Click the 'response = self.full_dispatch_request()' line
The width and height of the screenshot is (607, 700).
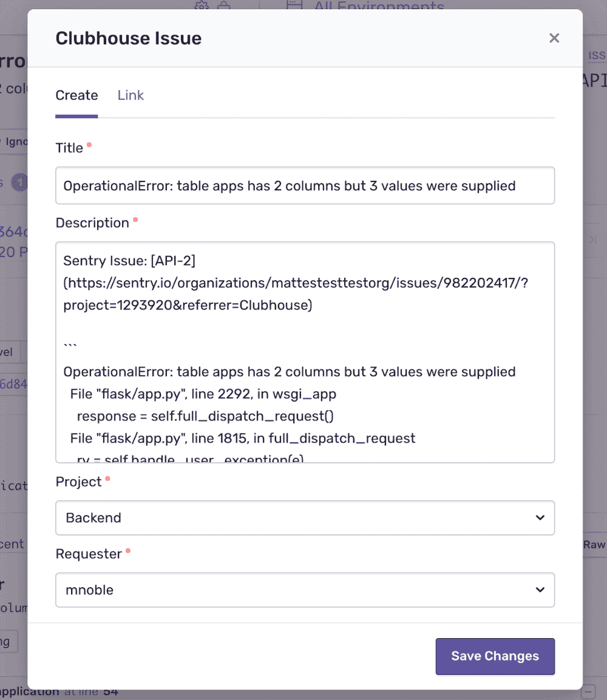pos(205,416)
